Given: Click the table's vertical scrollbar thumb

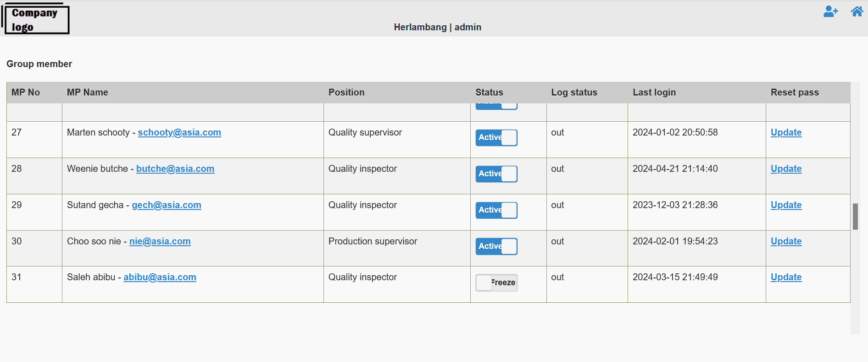Looking at the screenshot, I should 855,216.
